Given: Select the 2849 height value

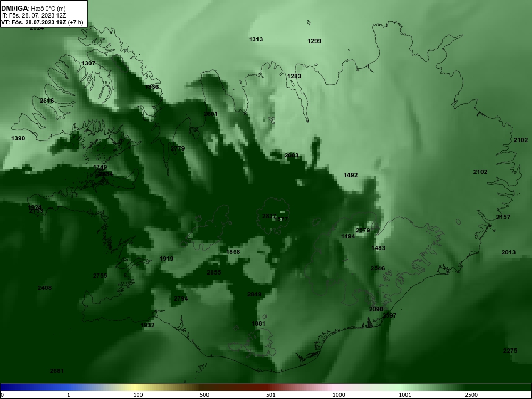Looking at the screenshot, I should click(x=254, y=294).
